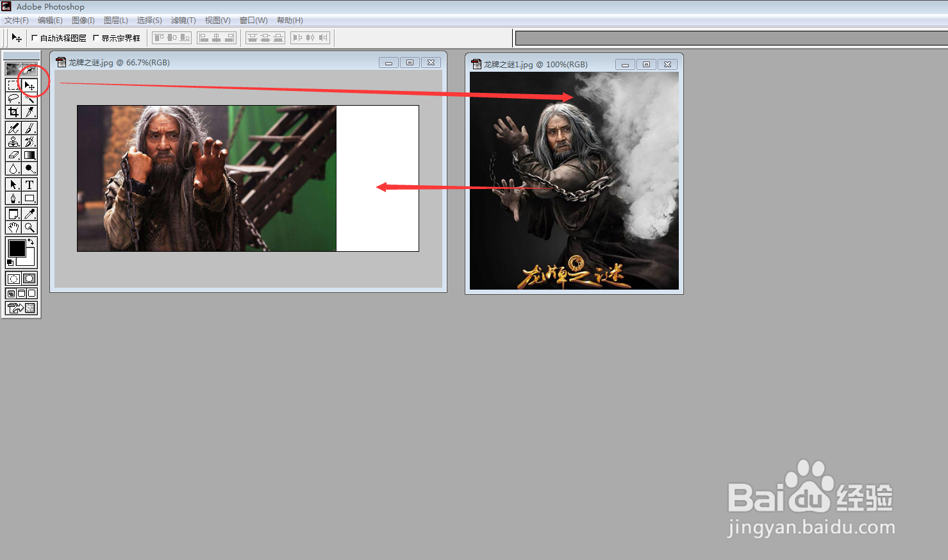
Task: Select the Gradient tool
Action: click(x=29, y=155)
